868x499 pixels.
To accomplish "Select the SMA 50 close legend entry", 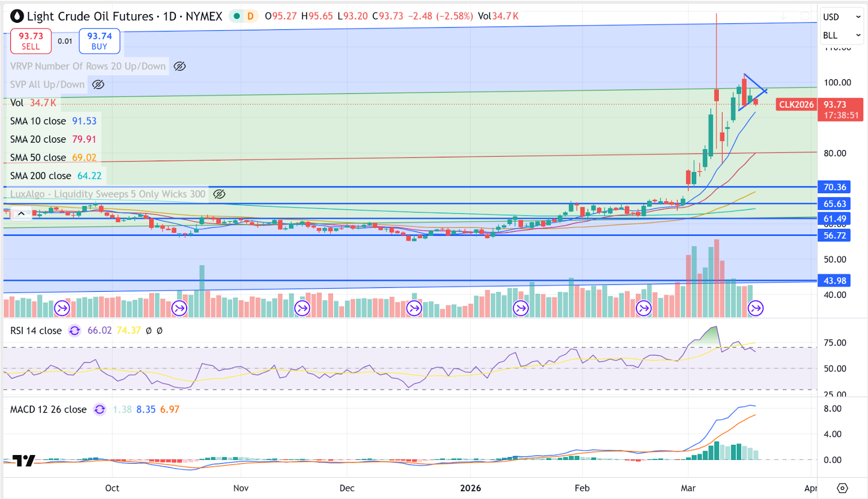I will click(53, 158).
